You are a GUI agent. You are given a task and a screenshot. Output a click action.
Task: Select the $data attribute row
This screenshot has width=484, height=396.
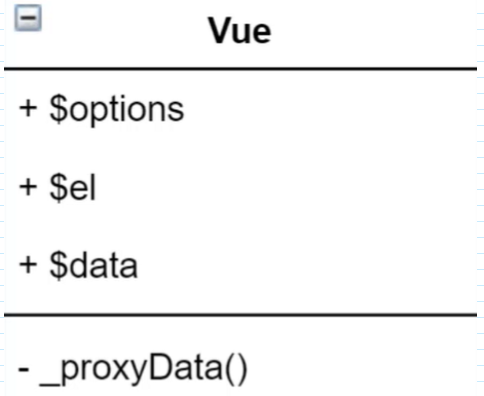coord(240,266)
